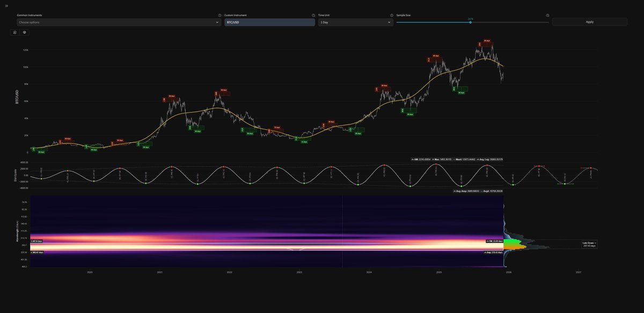
Task: Click the 2026 label on the time axis
Action: point(509,272)
